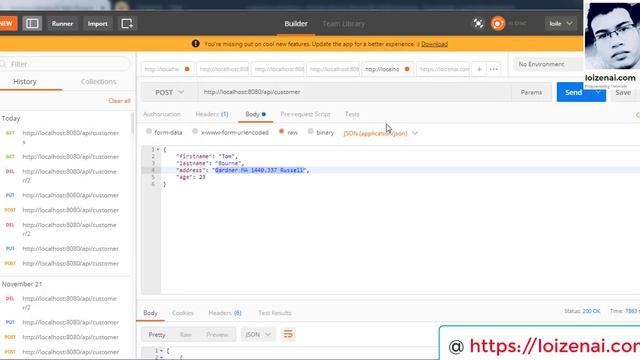Click the history sidebar scrollbar

[x=132, y=123]
